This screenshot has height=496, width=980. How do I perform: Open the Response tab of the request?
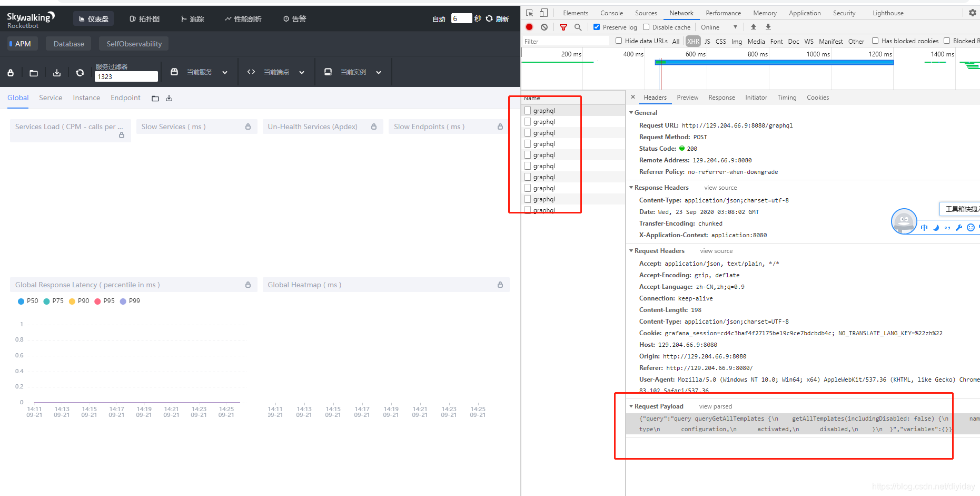pyautogui.click(x=721, y=98)
